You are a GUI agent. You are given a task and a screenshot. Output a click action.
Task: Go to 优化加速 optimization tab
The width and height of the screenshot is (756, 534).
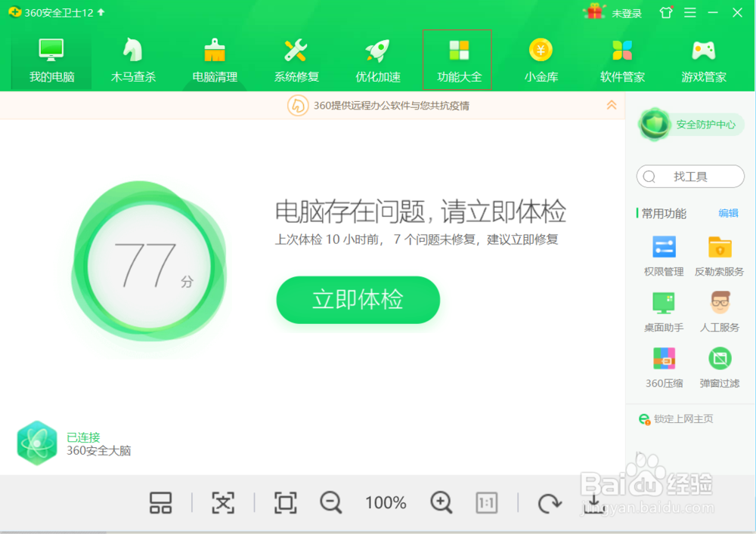click(x=377, y=60)
